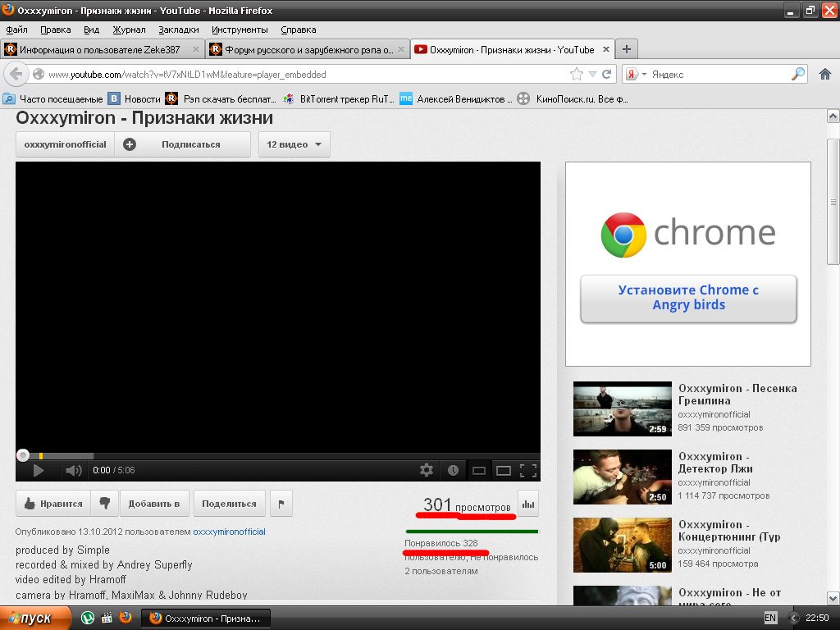The width and height of the screenshot is (840, 630).
Task: Open Детектор Лжи video thumbnail
Action: 623,477
